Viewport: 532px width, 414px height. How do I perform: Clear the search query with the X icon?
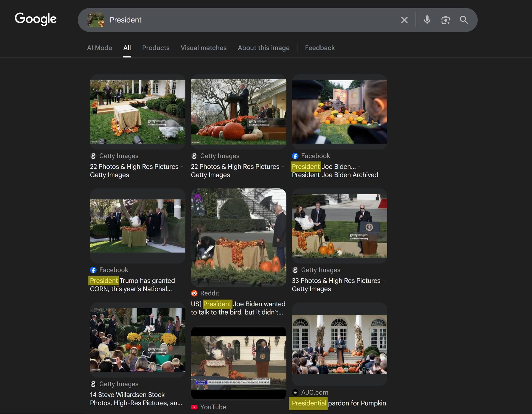click(404, 20)
